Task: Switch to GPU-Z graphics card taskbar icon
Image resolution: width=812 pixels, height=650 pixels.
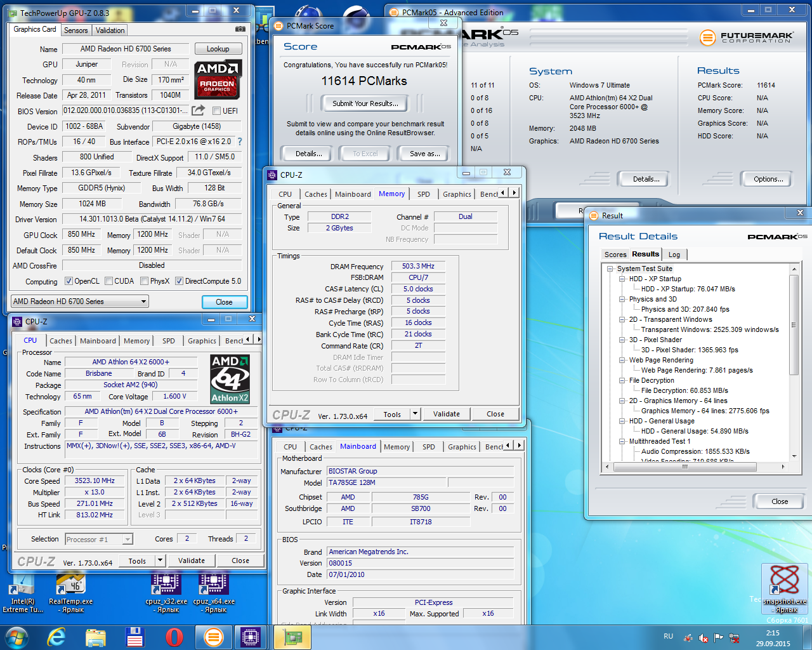Action: pyautogui.click(x=292, y=637)
